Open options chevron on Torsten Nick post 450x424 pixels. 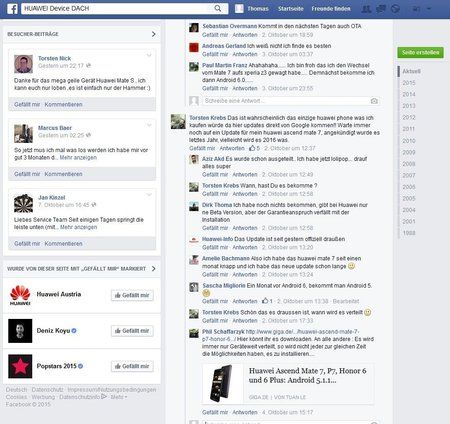149,55
